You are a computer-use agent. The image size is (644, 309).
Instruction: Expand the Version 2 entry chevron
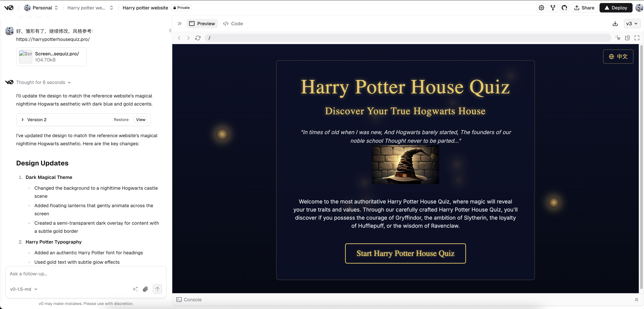23,120
